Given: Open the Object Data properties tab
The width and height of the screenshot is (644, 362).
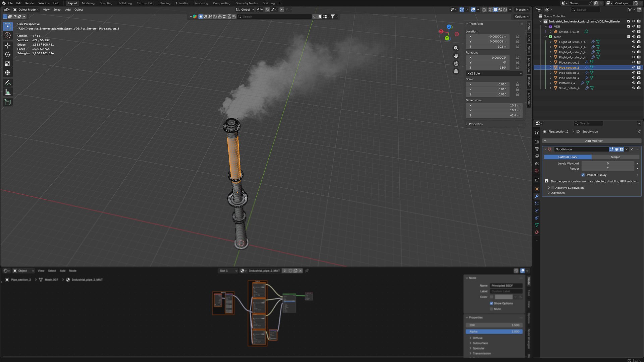Looking at the screenshot, I should [x=537, y=225].
